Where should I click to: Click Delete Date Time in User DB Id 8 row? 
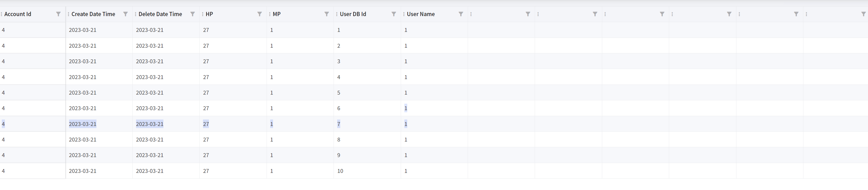point(150,140)
